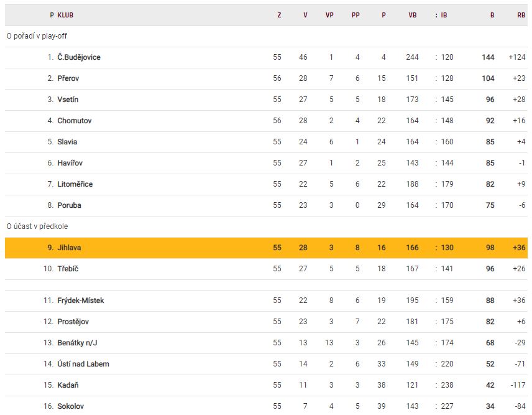Open Slavia team entry
This screenshot has width=532, height=415.
click(68, 142)
